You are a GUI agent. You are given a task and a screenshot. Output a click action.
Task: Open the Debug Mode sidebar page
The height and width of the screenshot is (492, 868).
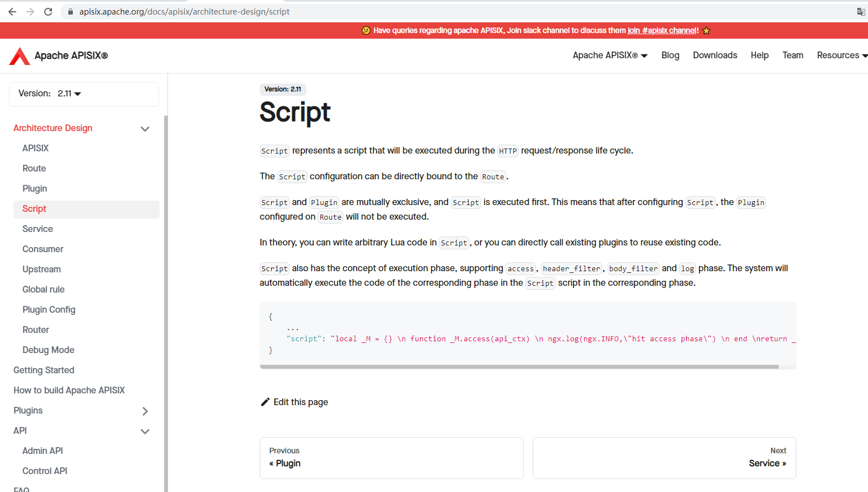(48, 350)
